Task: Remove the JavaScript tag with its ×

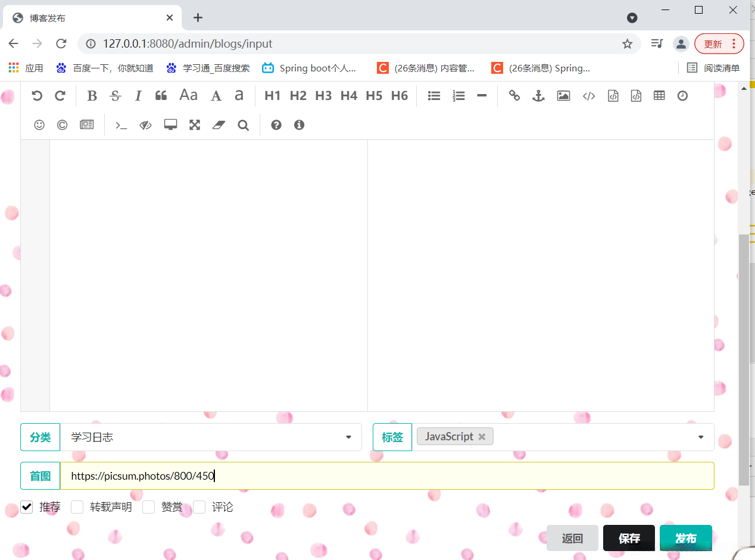Action: click(482, 436)
